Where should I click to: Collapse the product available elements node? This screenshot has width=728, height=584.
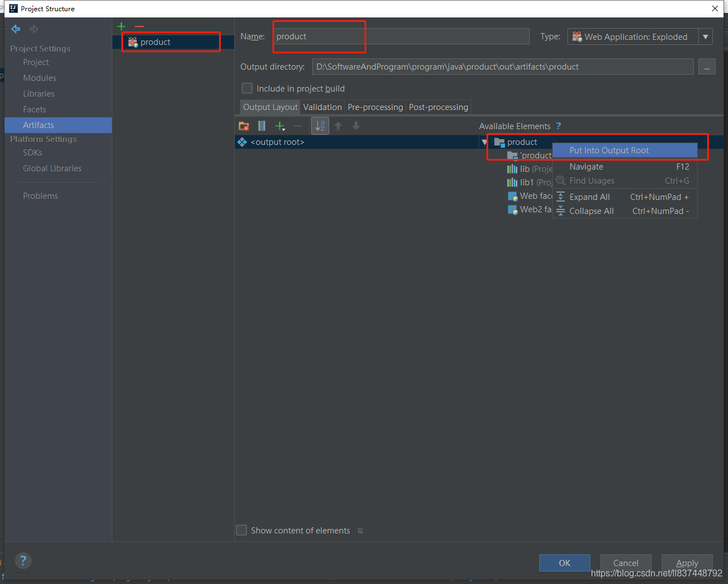(484, 142)
